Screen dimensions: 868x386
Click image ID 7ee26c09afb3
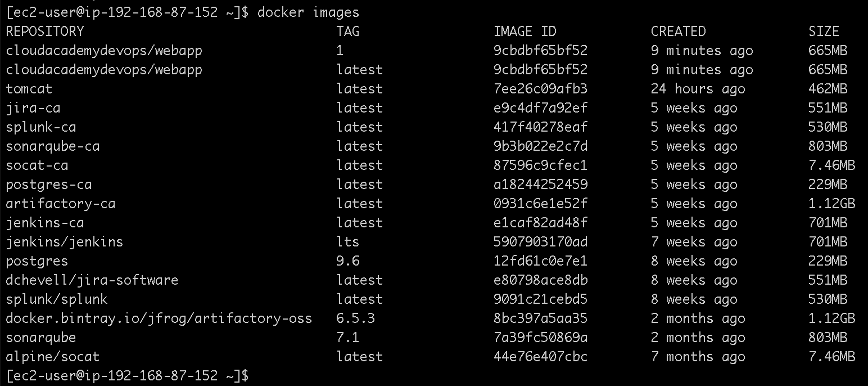[x=540, y=89]
